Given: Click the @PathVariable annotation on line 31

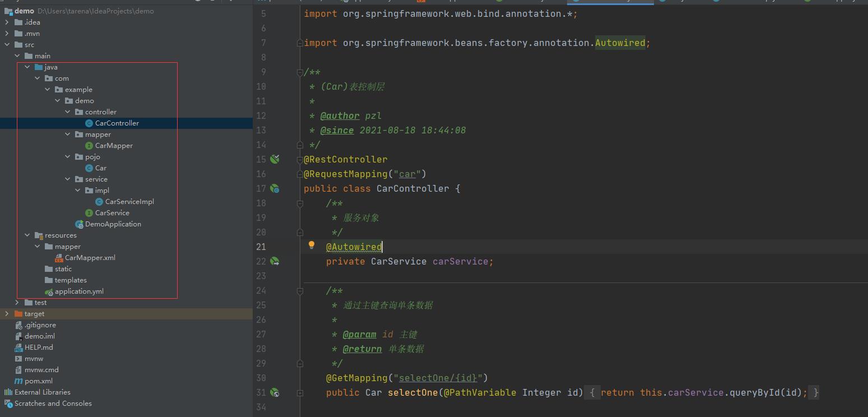Looking at the screenshot, I should click(480, 393).
